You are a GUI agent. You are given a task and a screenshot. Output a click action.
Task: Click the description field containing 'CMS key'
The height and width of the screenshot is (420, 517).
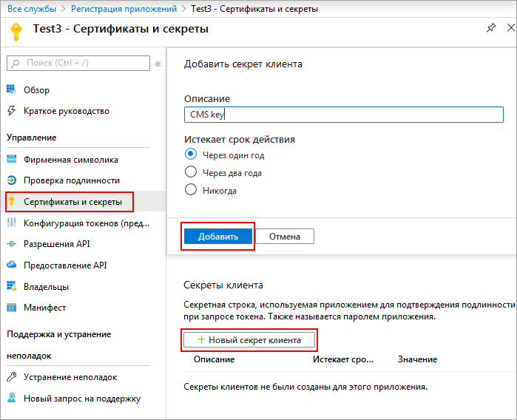click(343, 115)
